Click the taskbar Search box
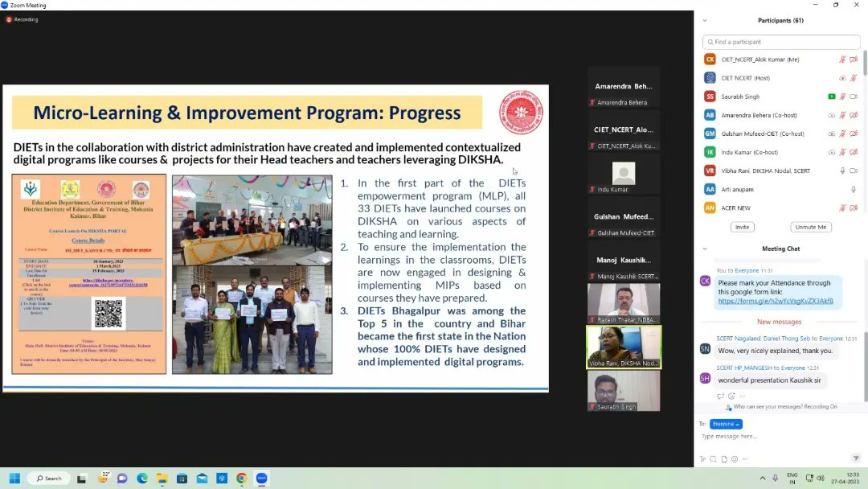Screen dimensions: 868x489 coord(49,479)
